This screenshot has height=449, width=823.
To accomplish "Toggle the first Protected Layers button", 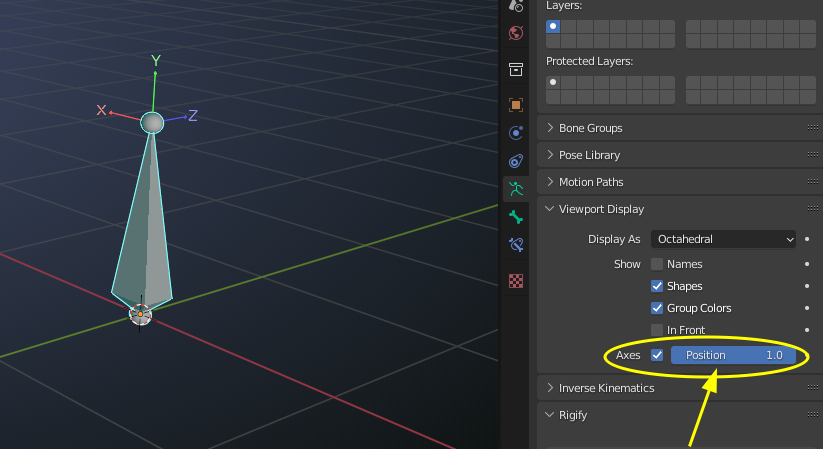I will point(553,82).
